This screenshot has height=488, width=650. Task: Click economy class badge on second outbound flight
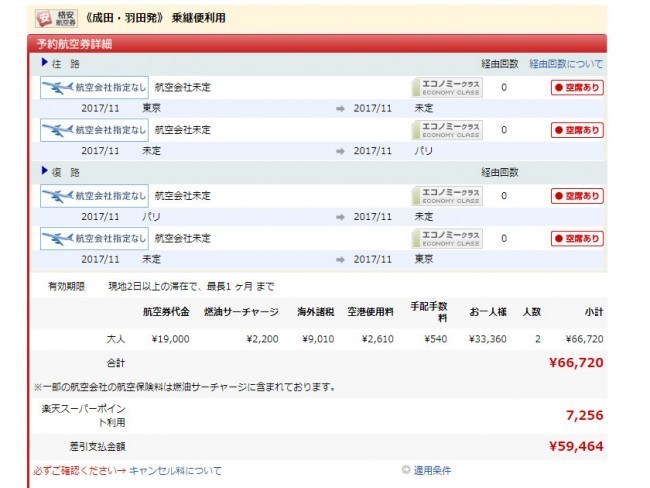(447, 130)
